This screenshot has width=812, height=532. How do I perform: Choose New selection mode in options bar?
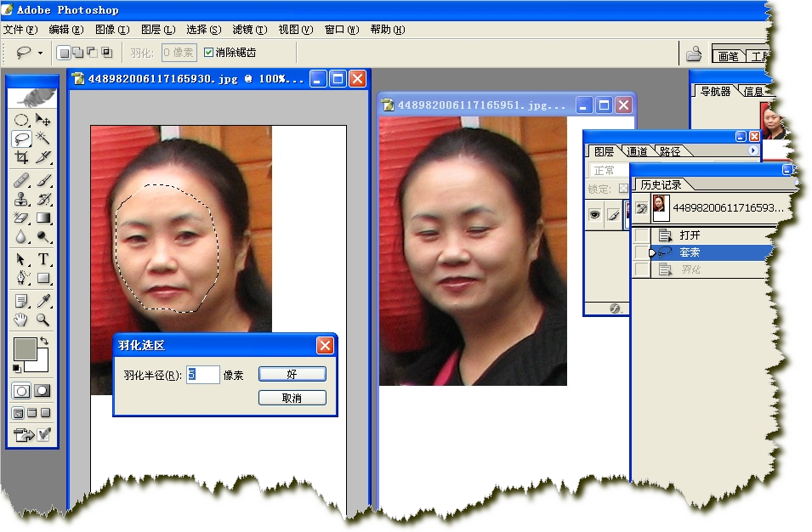(x=64, y=53)
